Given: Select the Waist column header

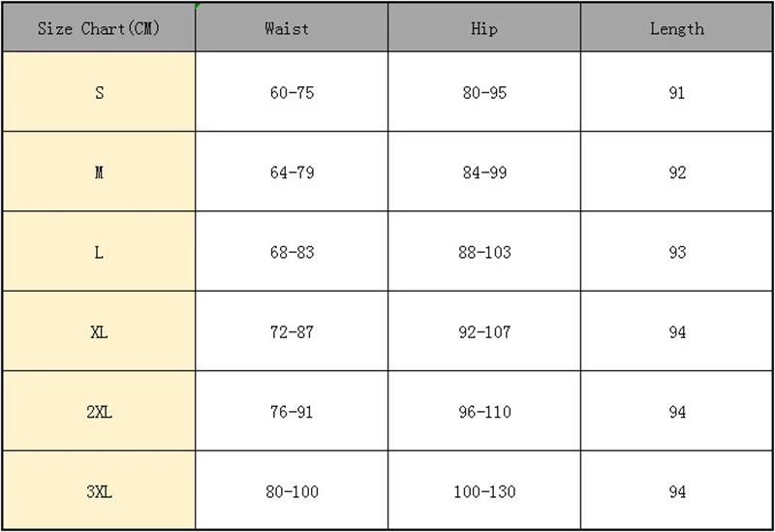Looking at the screenshot, I should (292, 27).
